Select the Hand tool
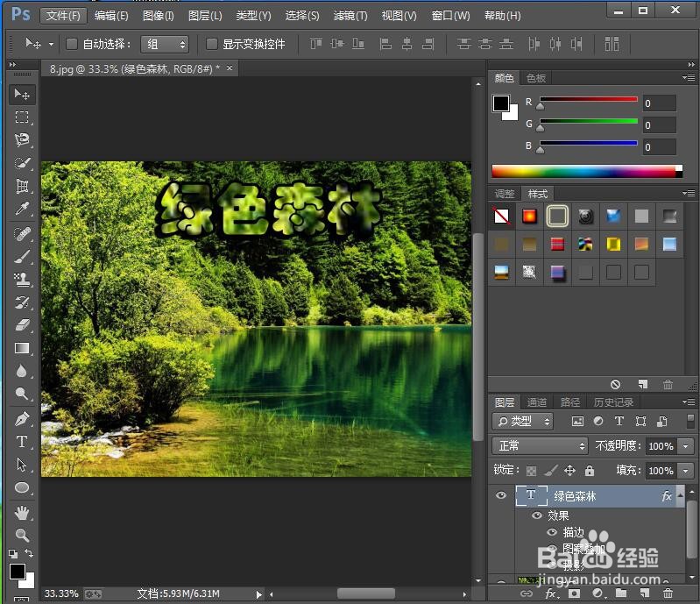This screenshot has width=700, height=604. [21, 513]
